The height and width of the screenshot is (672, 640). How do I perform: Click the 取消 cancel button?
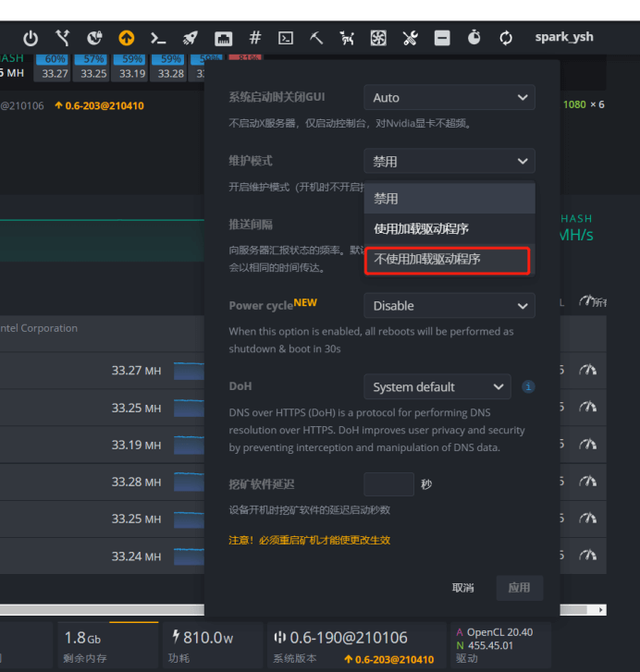point(462,588)
